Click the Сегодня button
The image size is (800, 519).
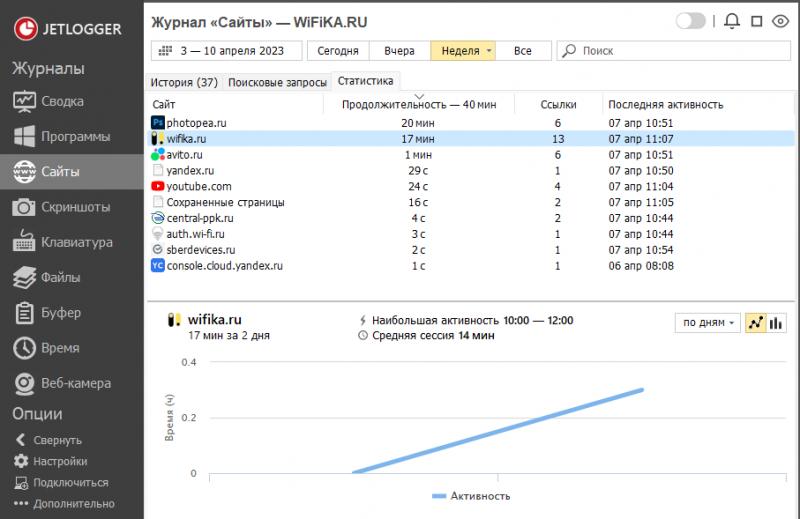(x=338, y=50)
